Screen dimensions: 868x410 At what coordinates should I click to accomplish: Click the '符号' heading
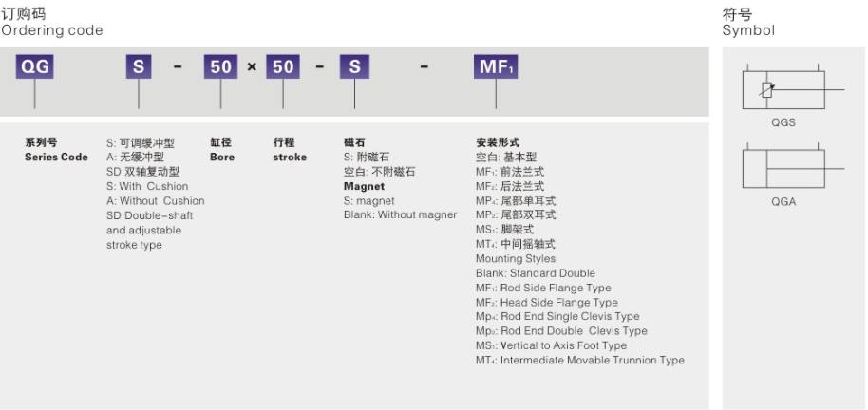click(737, 13)
